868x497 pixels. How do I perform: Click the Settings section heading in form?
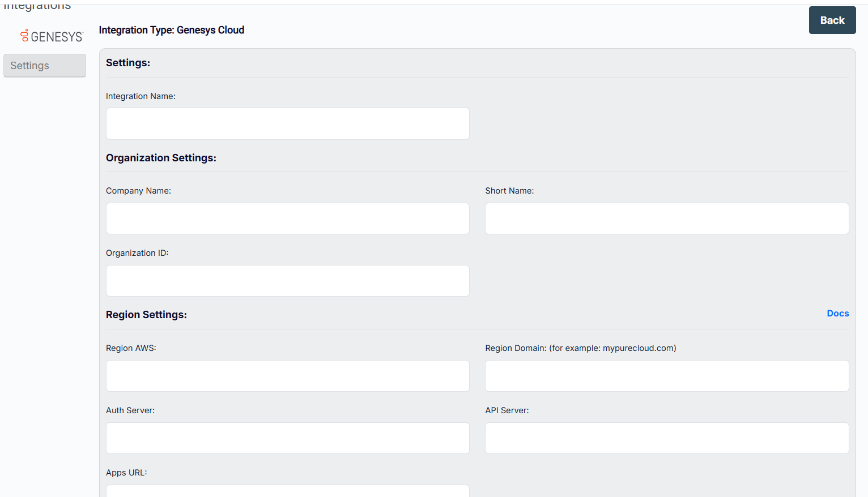point(128,63)
